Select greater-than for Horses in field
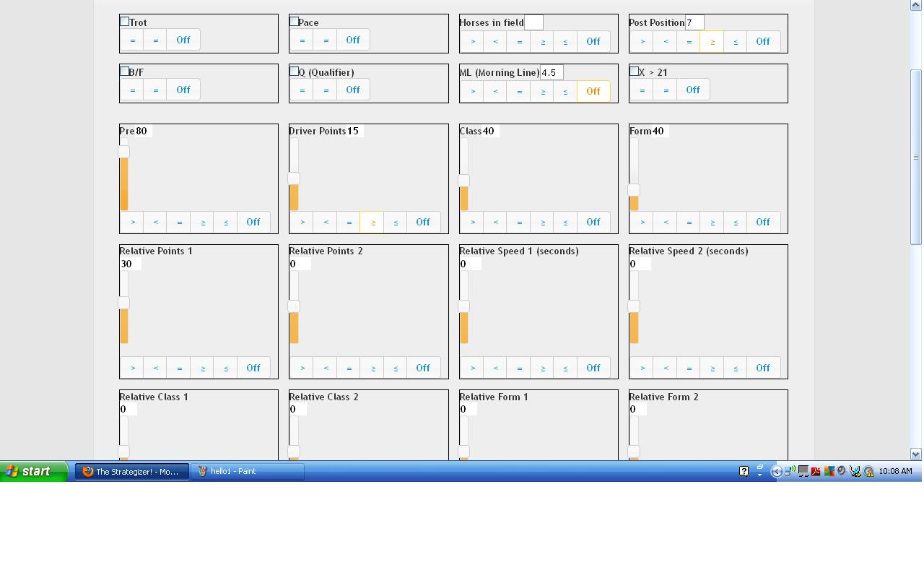The height and width of the screenshot is (578, 924). tap(473, 41)
